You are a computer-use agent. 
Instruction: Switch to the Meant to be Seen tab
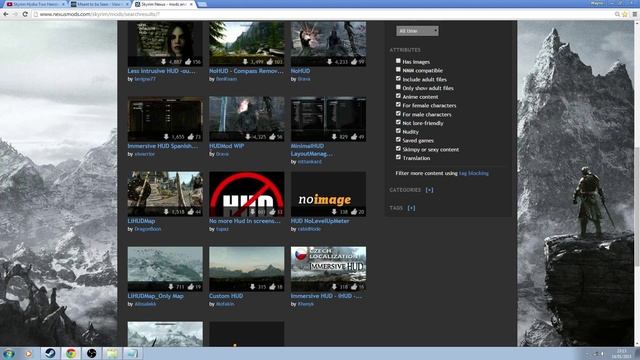coord(99,4)
